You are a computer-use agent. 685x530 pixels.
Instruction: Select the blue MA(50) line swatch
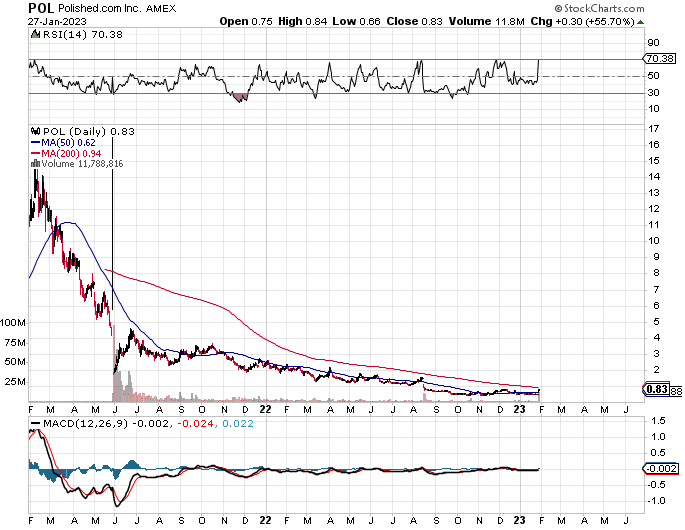(35, 142)
